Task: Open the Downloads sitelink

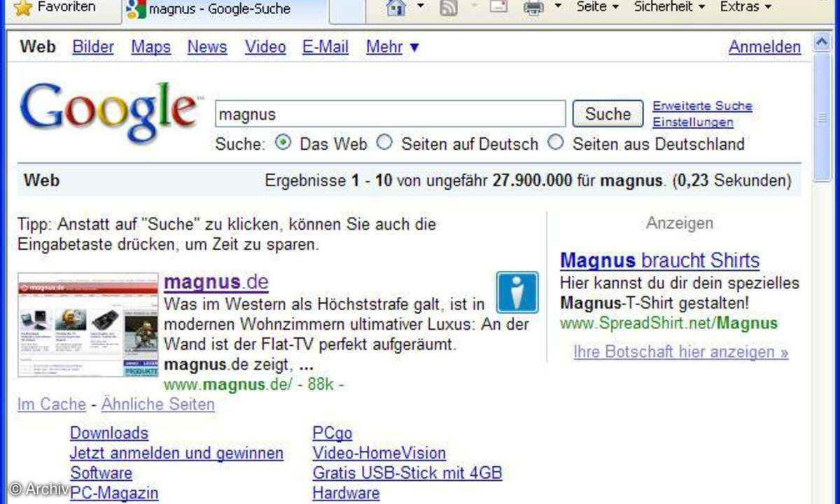Action: 109,433
